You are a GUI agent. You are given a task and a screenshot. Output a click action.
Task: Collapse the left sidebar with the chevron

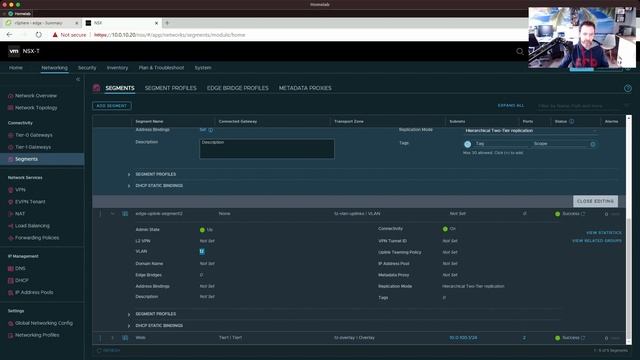tap(78, 79)
